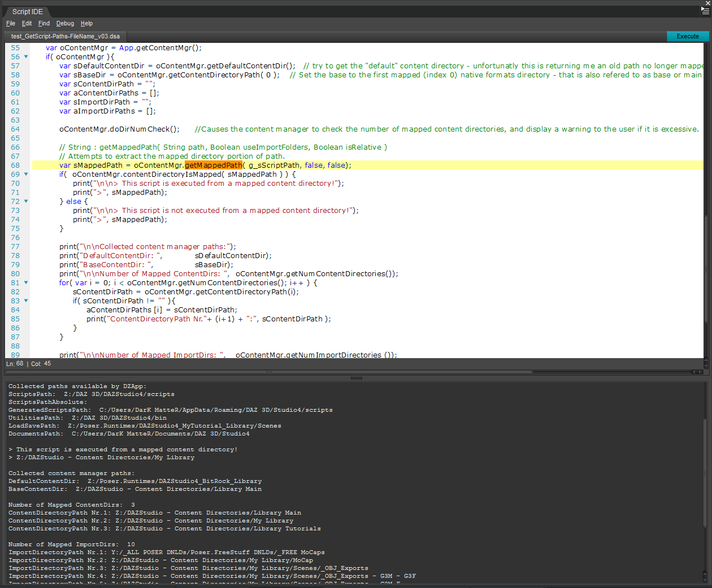Collapse the if block fold on line 69
The width and height of the screenshot is (712, 588).
25,175
